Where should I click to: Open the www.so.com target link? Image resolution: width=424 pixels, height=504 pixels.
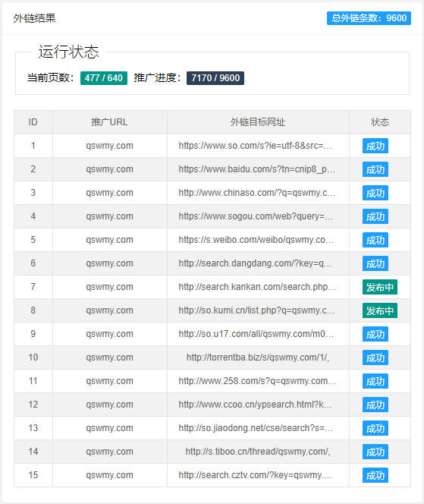(x=255, y=146)
